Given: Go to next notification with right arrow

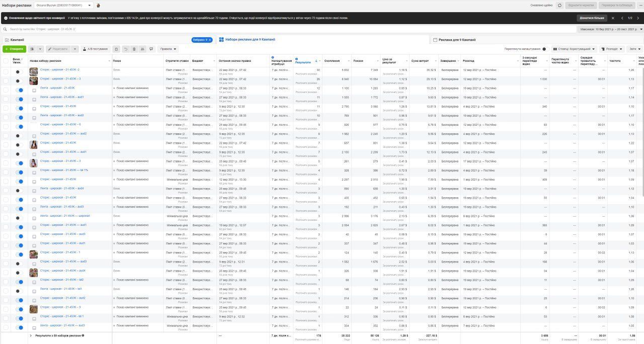Looking at the screenshot, I should tap(638, 18).
